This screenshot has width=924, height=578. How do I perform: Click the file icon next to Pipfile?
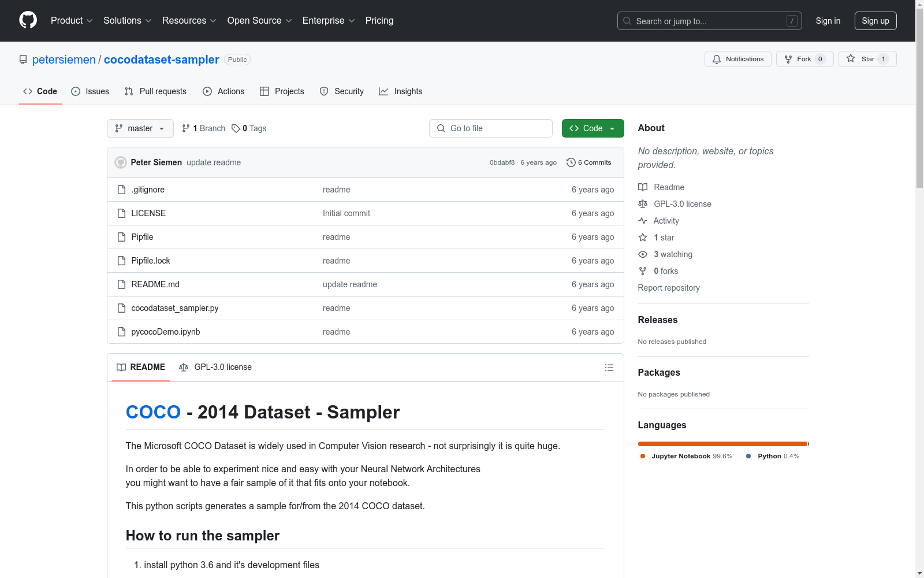tap(121, 237)
